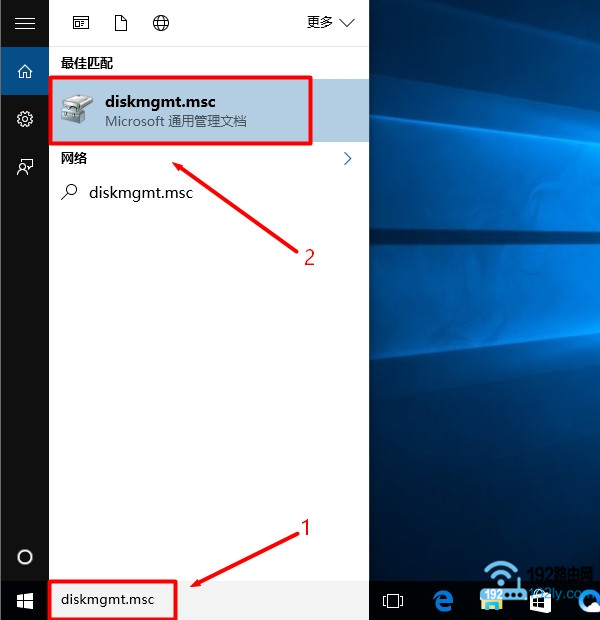Launch Microsoft Edge from taskbar
600x620 pixels.
pos(443,601)
